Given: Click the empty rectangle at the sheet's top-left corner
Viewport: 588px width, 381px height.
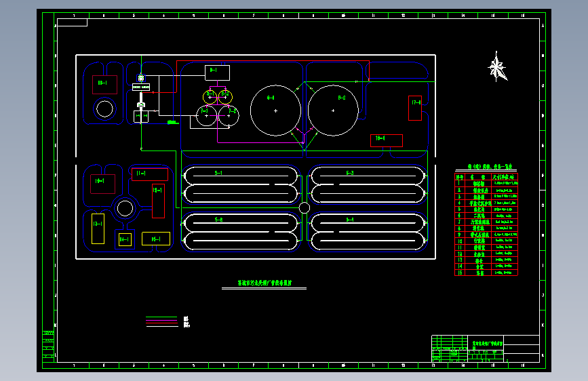Looking at the screenshot, I should click(72, 22).
